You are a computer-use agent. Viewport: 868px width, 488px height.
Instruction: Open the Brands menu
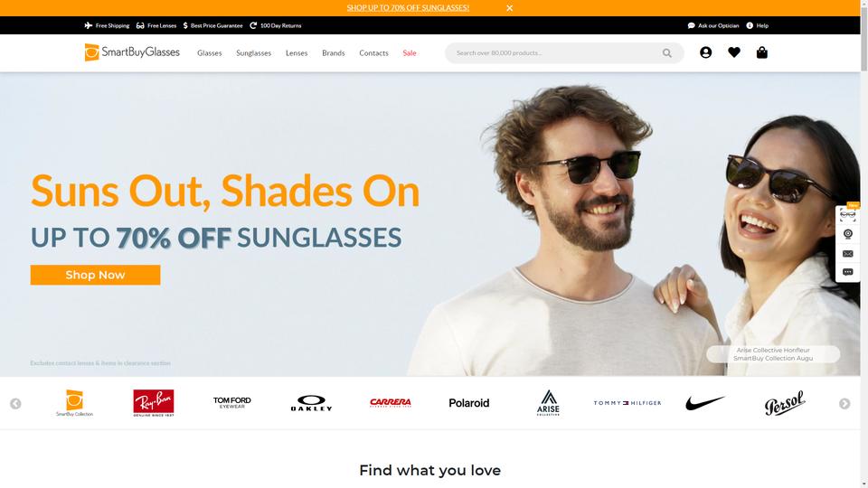point(334,53)
